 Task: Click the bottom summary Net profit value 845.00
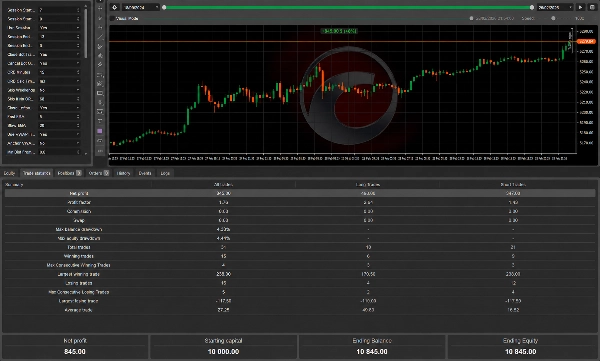click(75, 351)
